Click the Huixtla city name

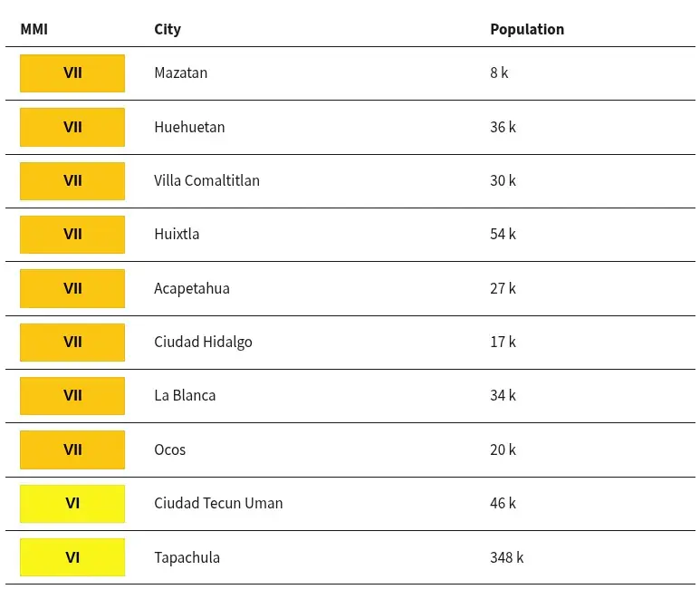(x=177, y=234)
